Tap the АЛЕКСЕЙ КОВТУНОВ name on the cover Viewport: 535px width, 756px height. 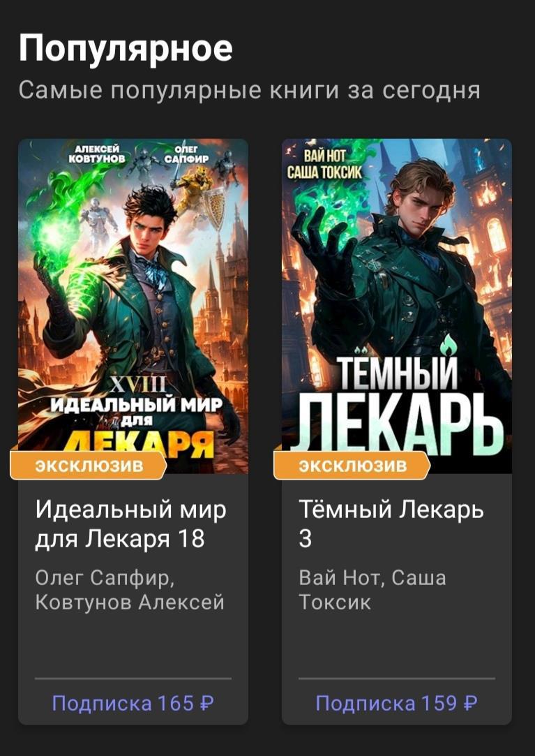coord(96,154)
